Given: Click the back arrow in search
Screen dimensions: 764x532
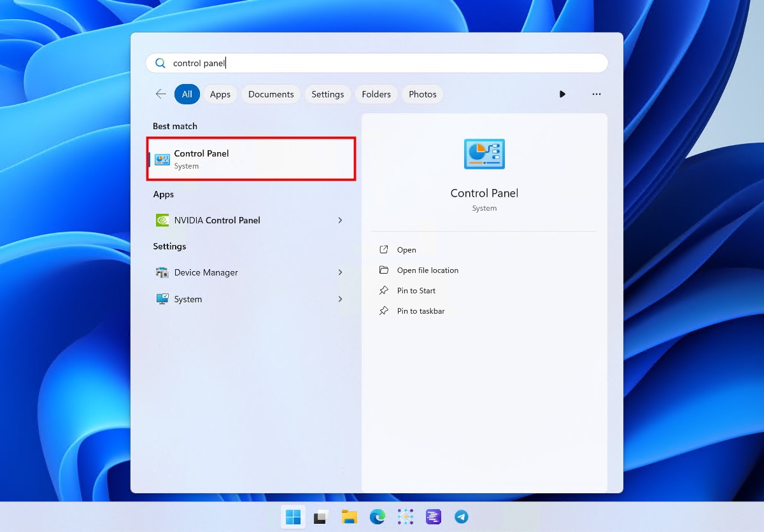Looking at the screenshot, I should click(x=160, y=94).
